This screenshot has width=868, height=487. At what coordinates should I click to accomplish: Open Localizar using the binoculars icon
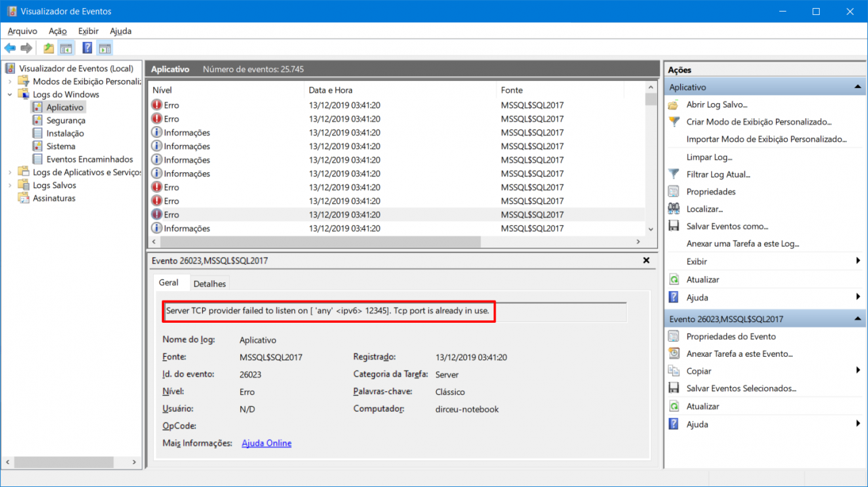pyautogui.click(x=672, y=209)
